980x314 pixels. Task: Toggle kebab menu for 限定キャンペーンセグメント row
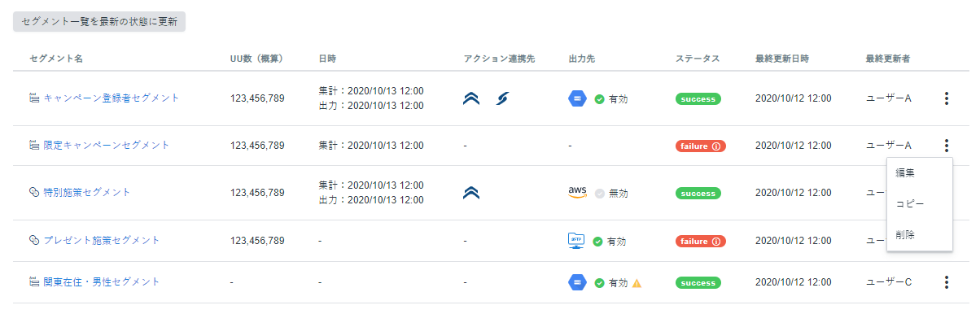pos(946,146)
